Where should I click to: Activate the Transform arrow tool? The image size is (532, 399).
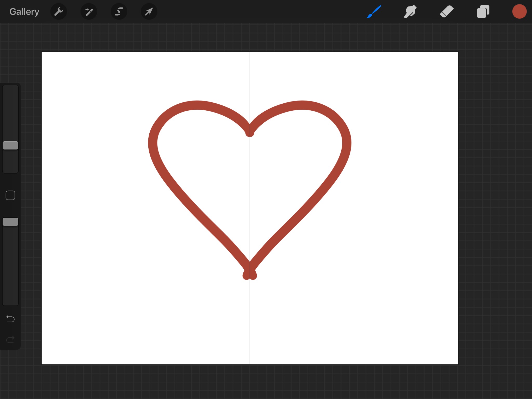[149, 12]
